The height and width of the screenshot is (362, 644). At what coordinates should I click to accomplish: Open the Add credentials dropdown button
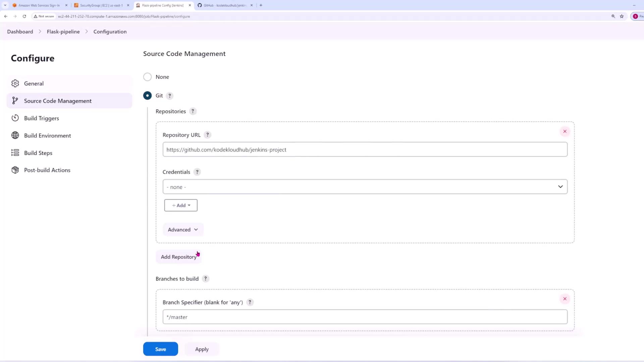click(x=181, y=205)
